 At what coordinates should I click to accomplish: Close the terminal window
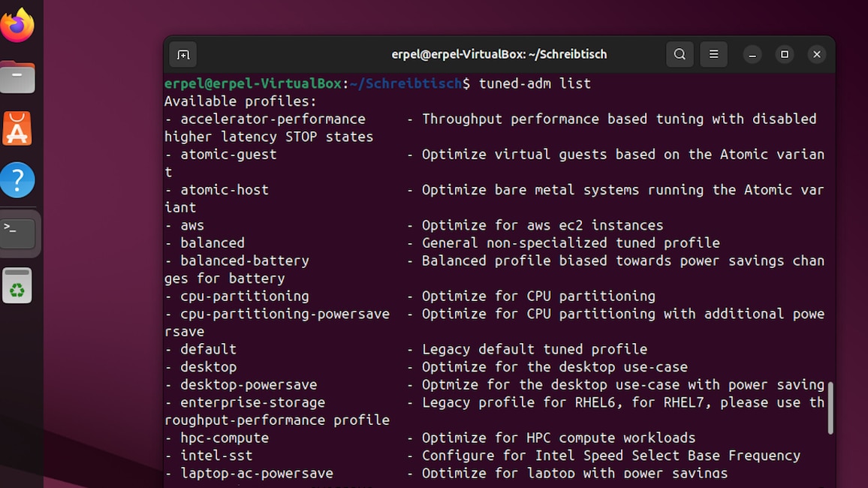816,54
